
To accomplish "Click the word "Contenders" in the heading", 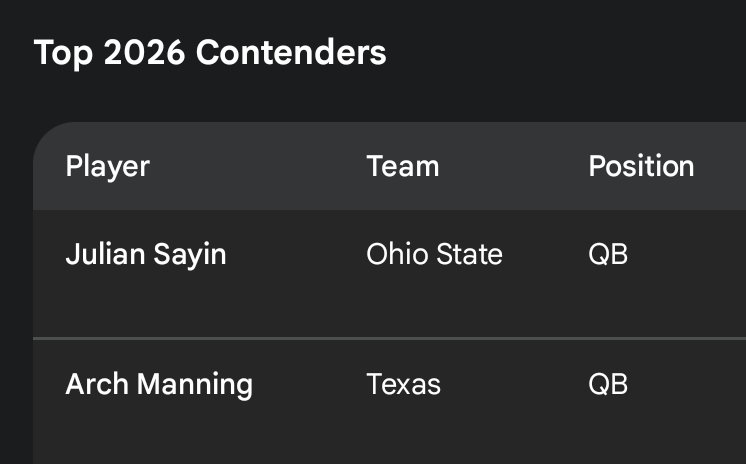I will click(x=291, y=53).
